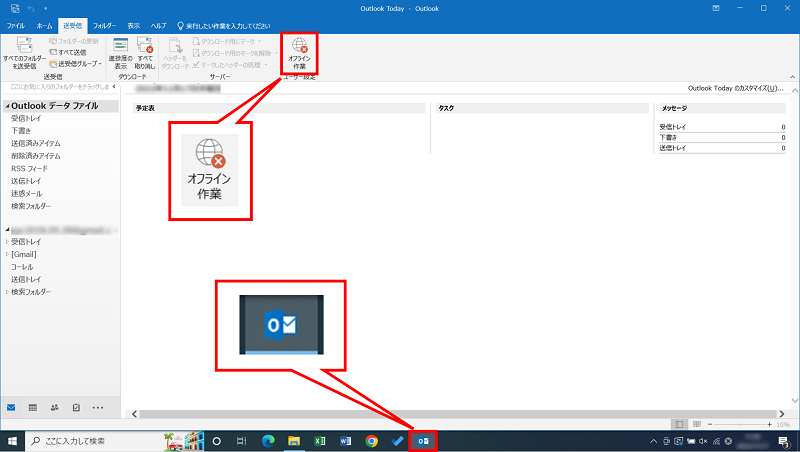Select the 送受信 tab

[72, 26]
